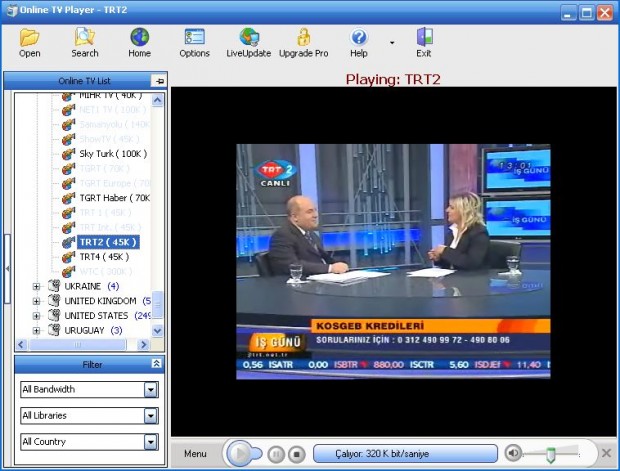Screen dimensions: 620x471
Task: Click the greyed TRT 1 channel entry
Action: [105, 213]
